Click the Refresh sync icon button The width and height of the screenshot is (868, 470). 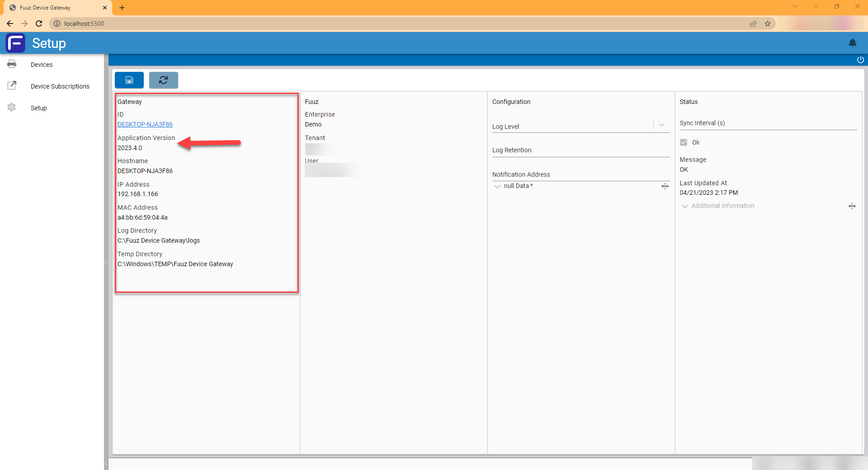click(163, 80)
